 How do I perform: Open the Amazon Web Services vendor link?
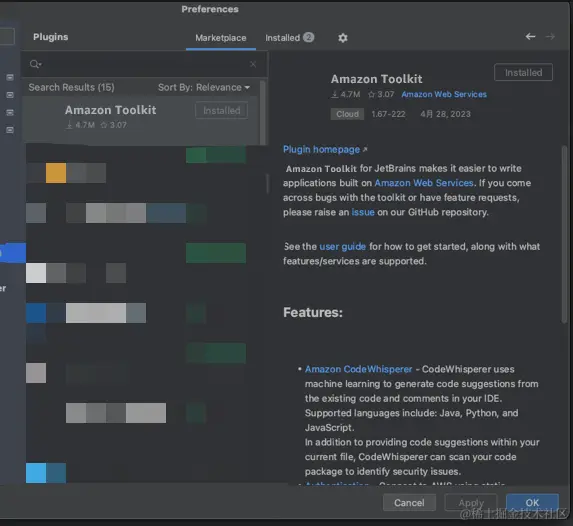(444, 94)
